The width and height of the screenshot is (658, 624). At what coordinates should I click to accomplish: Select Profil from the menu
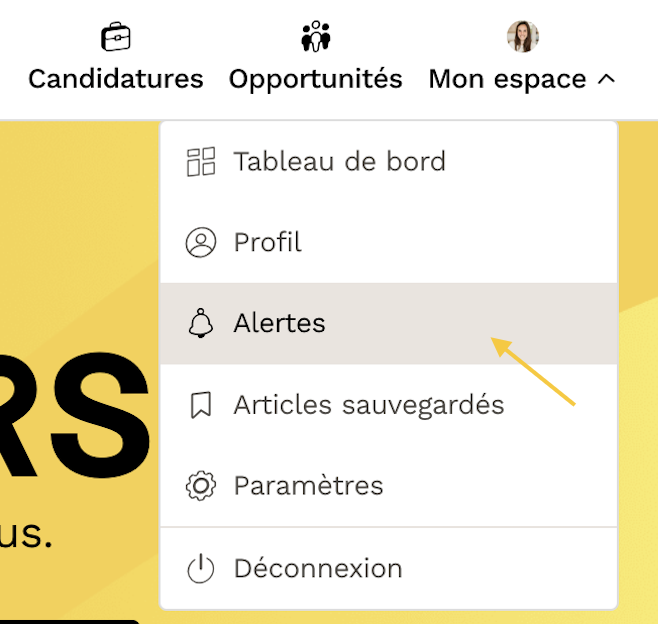[389, 242]
